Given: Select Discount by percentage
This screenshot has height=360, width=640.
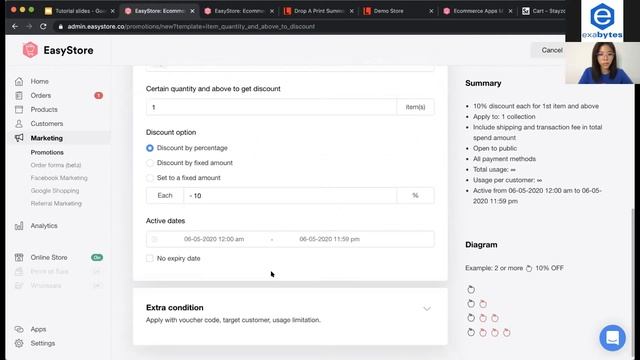Looking at the screenshot, I should [150, 148].
